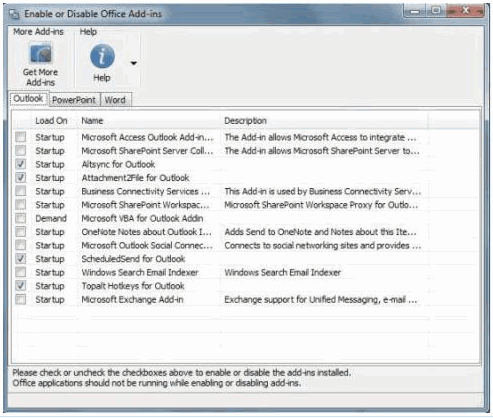This screenshot has height=418, width=493.
Task: Click 'Topalt Hotkeys for Outlook' name
Action: coord(133,286)
